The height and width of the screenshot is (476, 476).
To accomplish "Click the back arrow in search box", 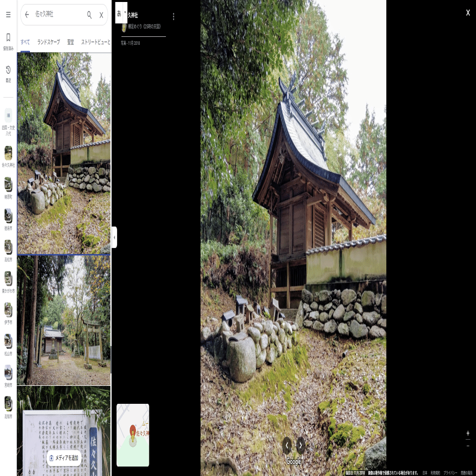I will click(x=27, y=14).
